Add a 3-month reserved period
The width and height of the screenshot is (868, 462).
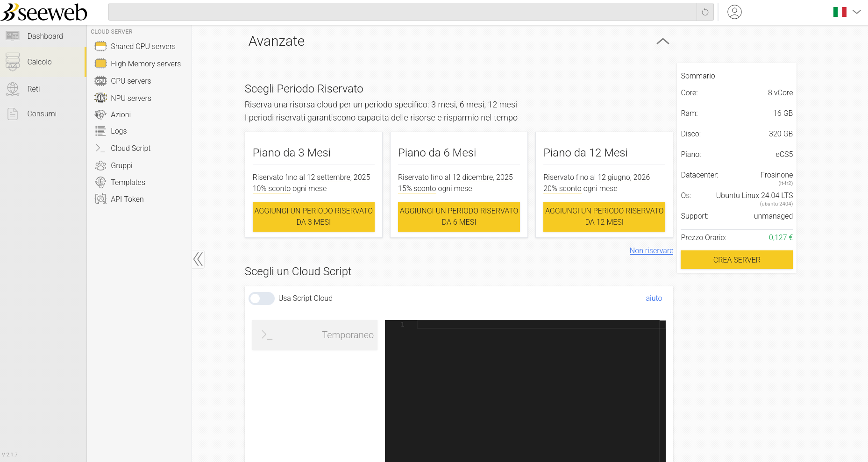(313, 217)
